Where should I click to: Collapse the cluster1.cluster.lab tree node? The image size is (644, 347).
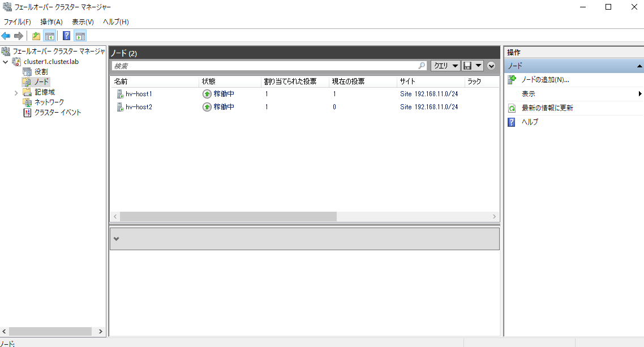(5, 61)
